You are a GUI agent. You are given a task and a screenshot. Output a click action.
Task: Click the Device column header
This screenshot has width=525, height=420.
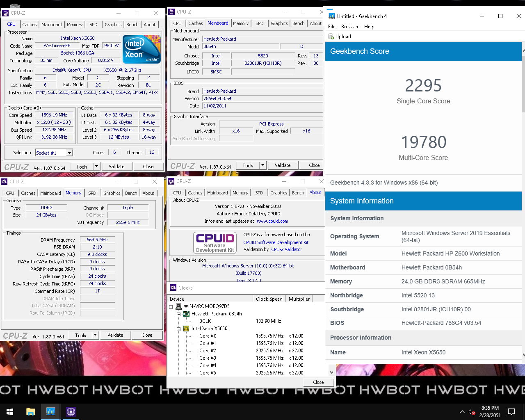coord(210,299)
